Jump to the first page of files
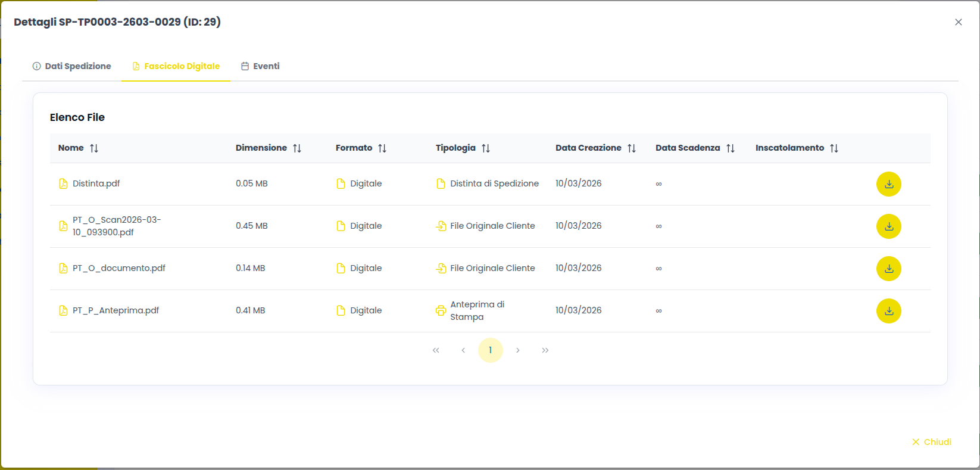 pyautogui.click(x=436, y=350)
